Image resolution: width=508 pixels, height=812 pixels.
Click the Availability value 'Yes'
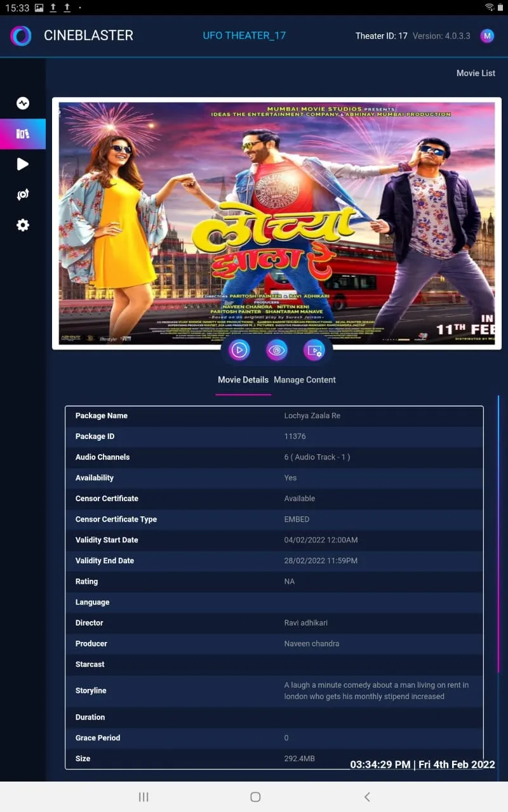click(290, 478)
